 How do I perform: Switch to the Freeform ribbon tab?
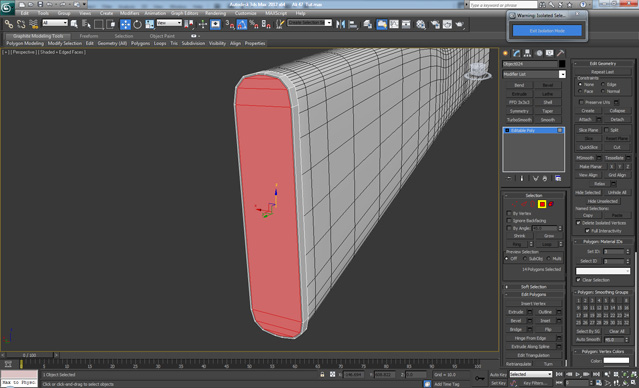pos(89,36)
